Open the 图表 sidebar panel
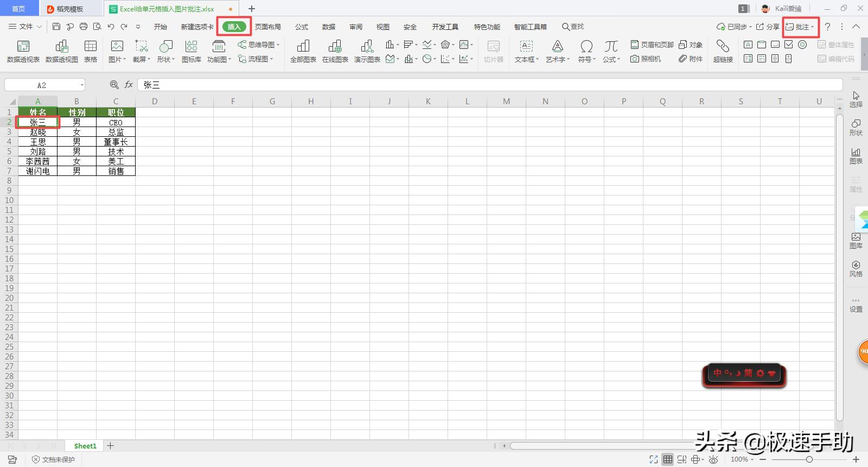Screen dimensions: 868x467 click(x=856, y=156)
